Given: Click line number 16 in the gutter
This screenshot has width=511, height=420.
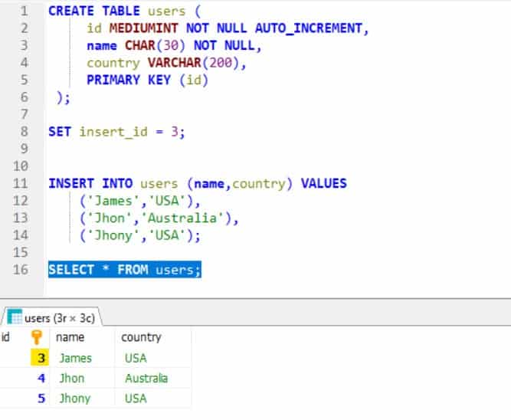Looking at the screenshot, I should [x=21, y=270].
